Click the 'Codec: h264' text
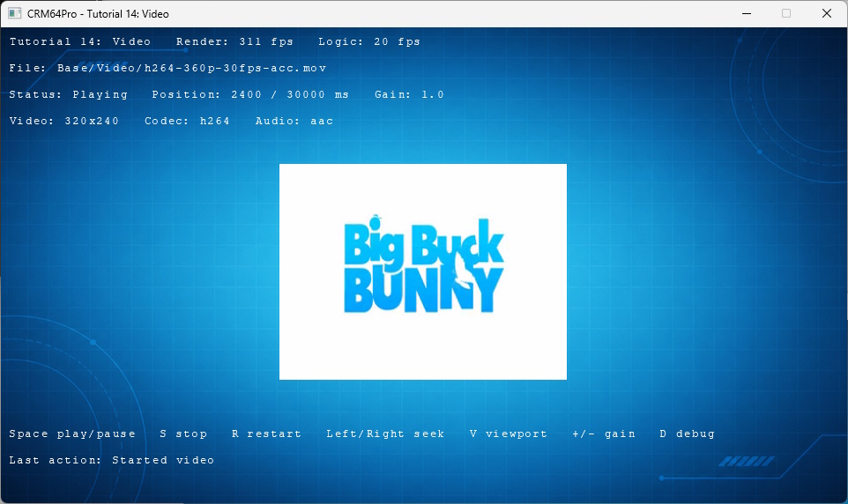The height and width of the screenshot is (504, 848). [187, 121]
